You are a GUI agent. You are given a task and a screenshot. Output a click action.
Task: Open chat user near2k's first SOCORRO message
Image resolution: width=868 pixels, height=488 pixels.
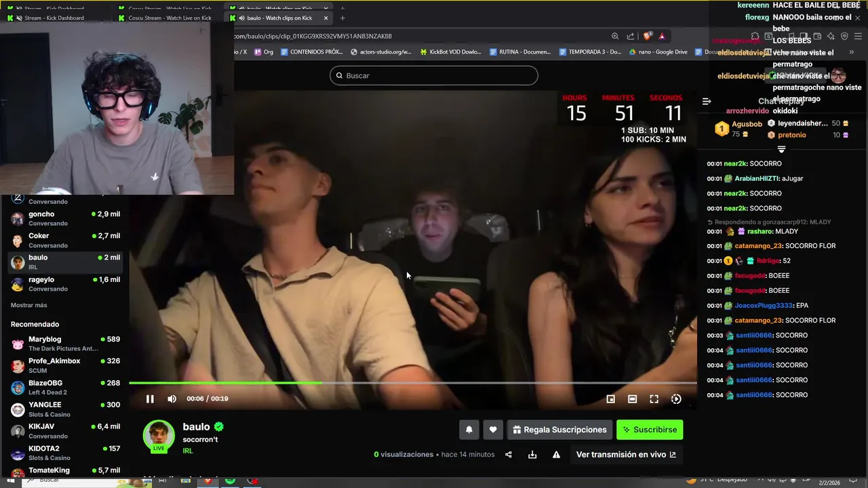click(x=744, y=163)
